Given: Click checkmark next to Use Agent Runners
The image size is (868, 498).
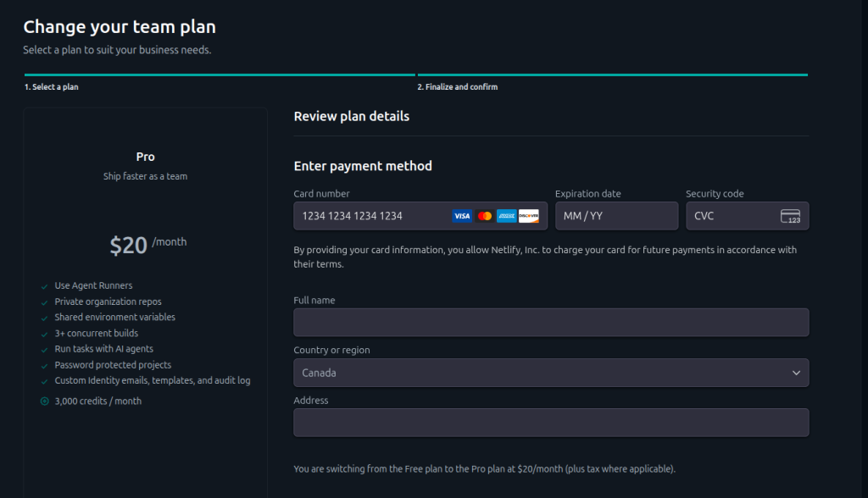Looking at the screenshot, I should click(x=44, y=286).
